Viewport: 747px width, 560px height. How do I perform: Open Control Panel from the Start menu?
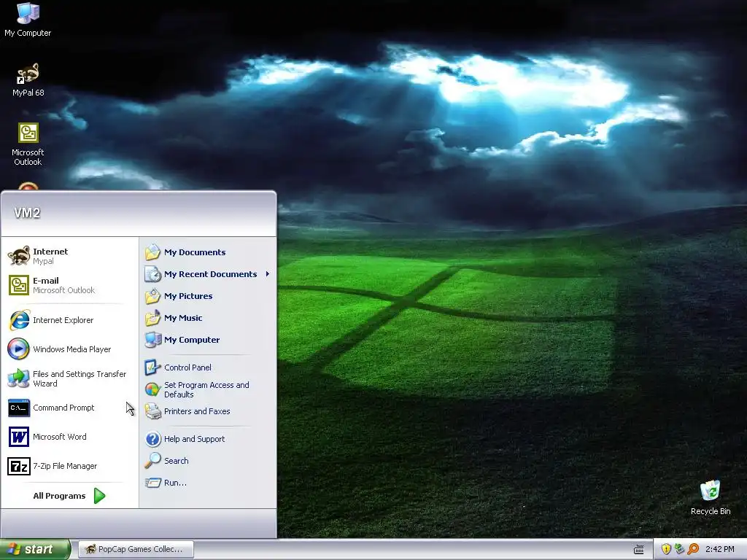(x=208, y=367)
